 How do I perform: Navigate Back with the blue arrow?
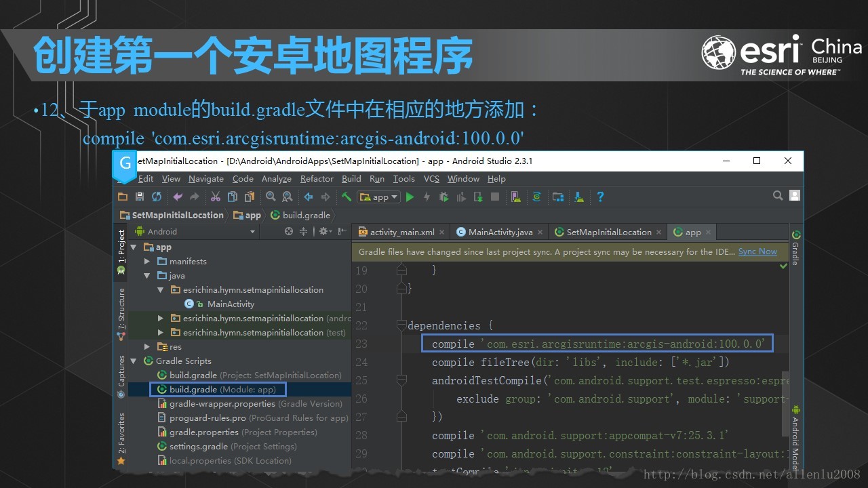pyautogui.click(x=309, y=197)
